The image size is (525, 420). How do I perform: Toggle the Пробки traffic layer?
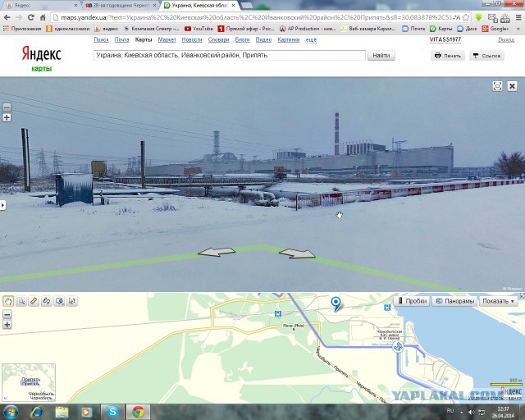(x=412, y=301)
